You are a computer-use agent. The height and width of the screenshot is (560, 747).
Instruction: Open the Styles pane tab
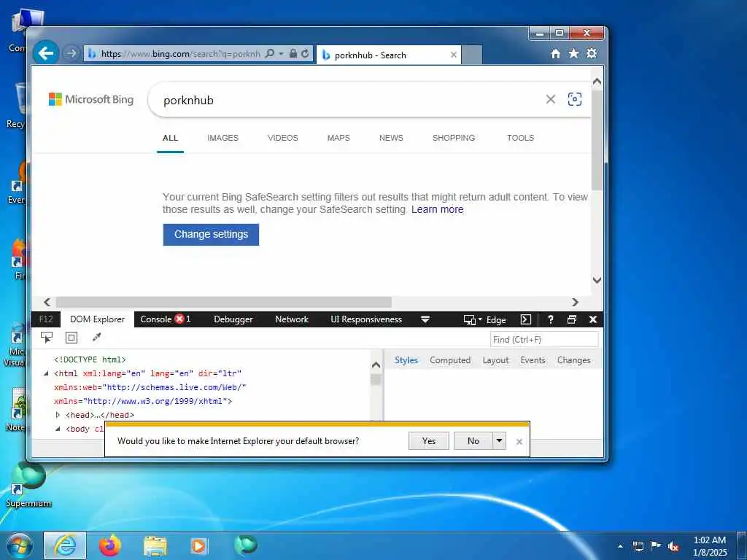[x=406, y=360]
